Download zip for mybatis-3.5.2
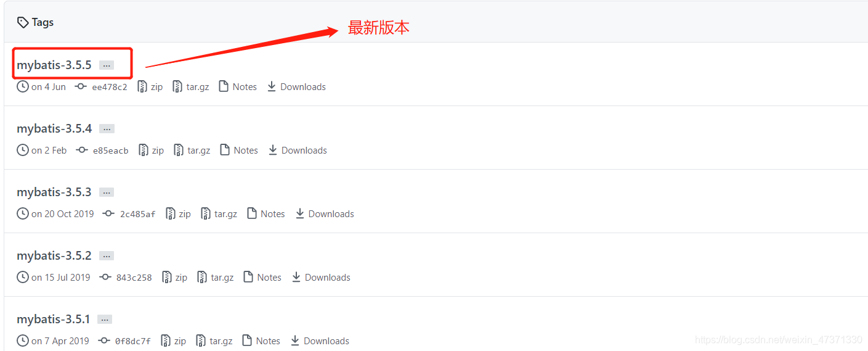Viewport: 868px width, 351px height. pyautogui.click(x=182, y=278)
